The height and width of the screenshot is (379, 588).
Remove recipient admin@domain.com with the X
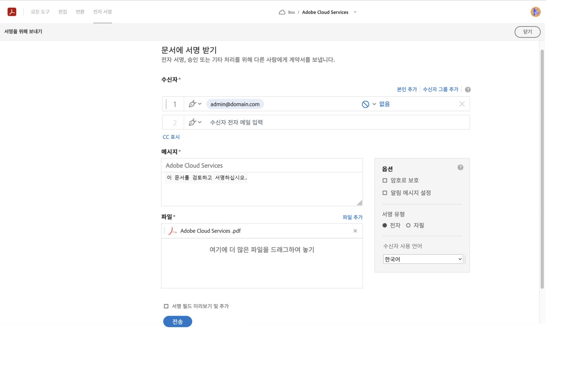tap(462, 104)
